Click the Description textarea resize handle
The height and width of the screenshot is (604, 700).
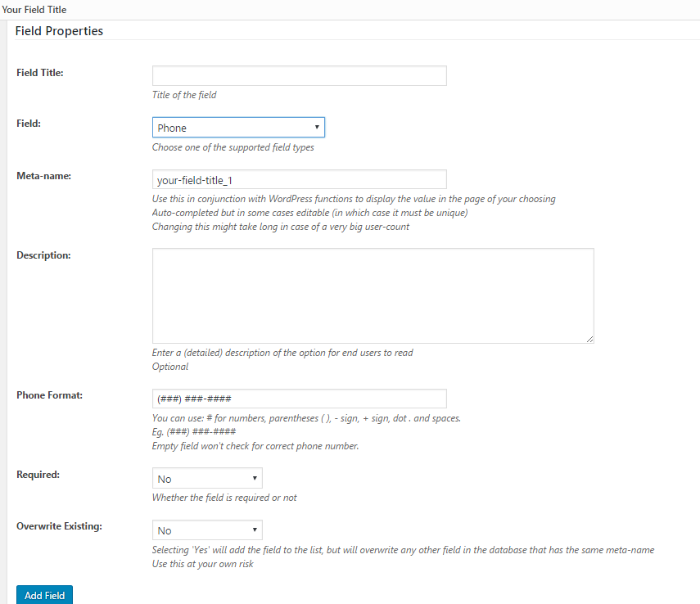589,340
